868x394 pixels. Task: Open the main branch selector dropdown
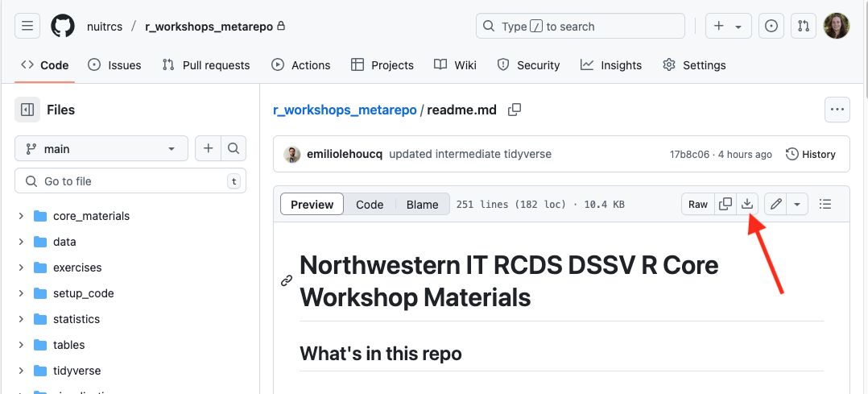(101, 148)
